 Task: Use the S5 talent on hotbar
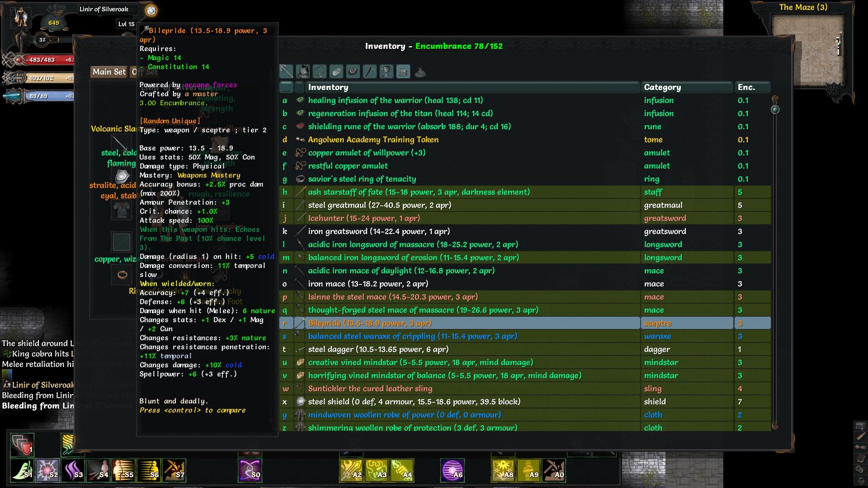123,470
